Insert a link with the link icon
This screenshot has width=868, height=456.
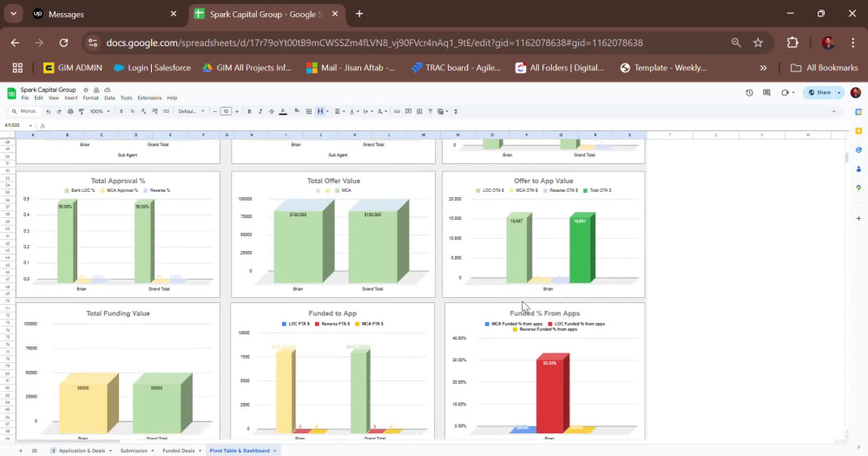pos(397,111)
